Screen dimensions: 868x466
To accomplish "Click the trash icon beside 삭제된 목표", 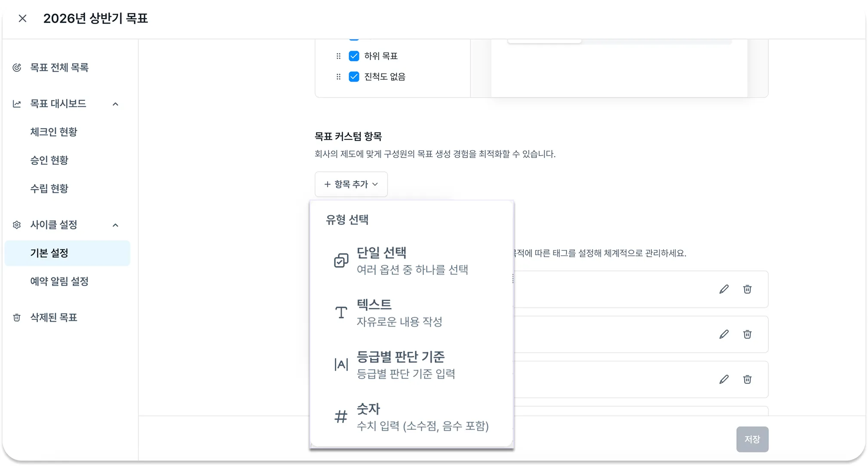I will [x=17, y=317].
